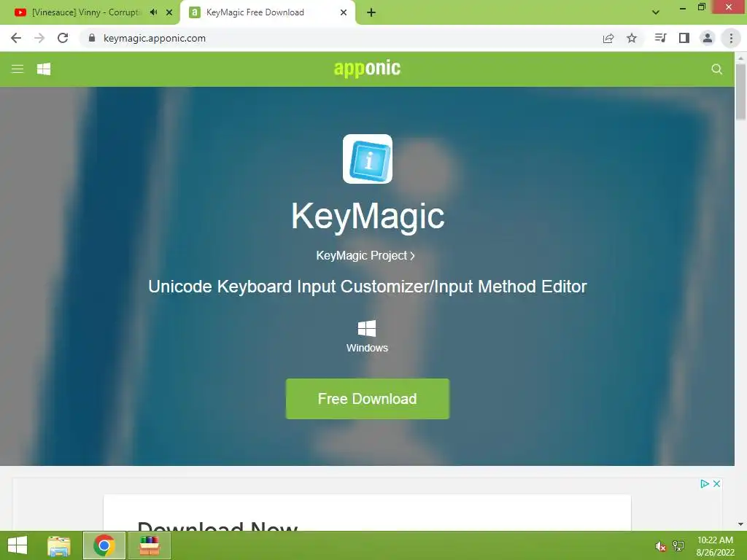Viewport: 747px width, 560px height.
Task: Close the advertisement with the X icon
Action: [x=716, y=484]
